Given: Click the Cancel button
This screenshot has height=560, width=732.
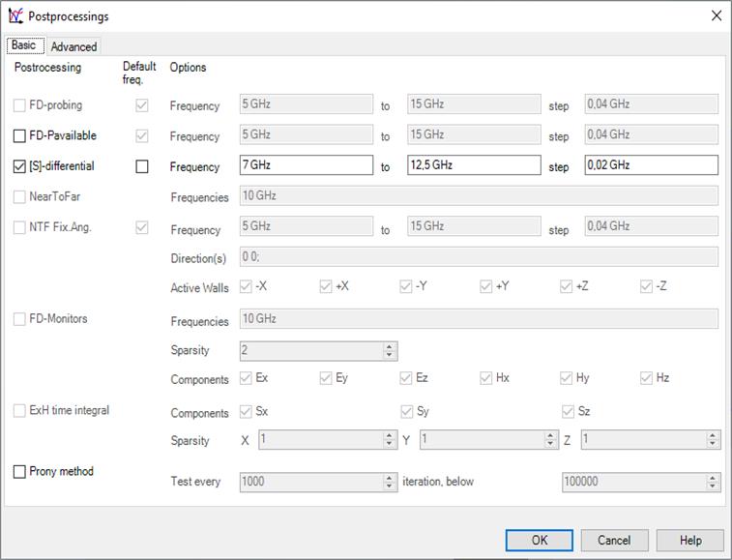Looking at the screenshot, I should tap(614, 541).
